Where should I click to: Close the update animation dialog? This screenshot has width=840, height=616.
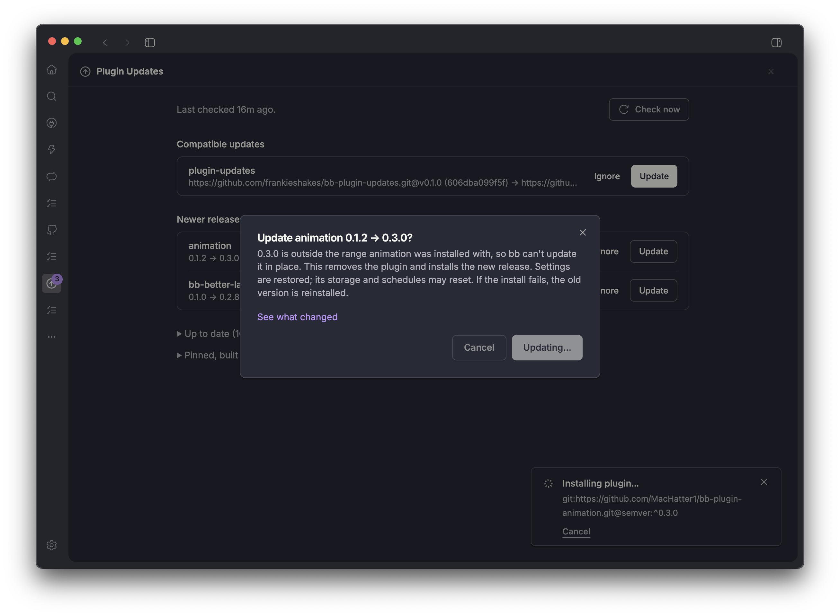(x=583, y=233)
